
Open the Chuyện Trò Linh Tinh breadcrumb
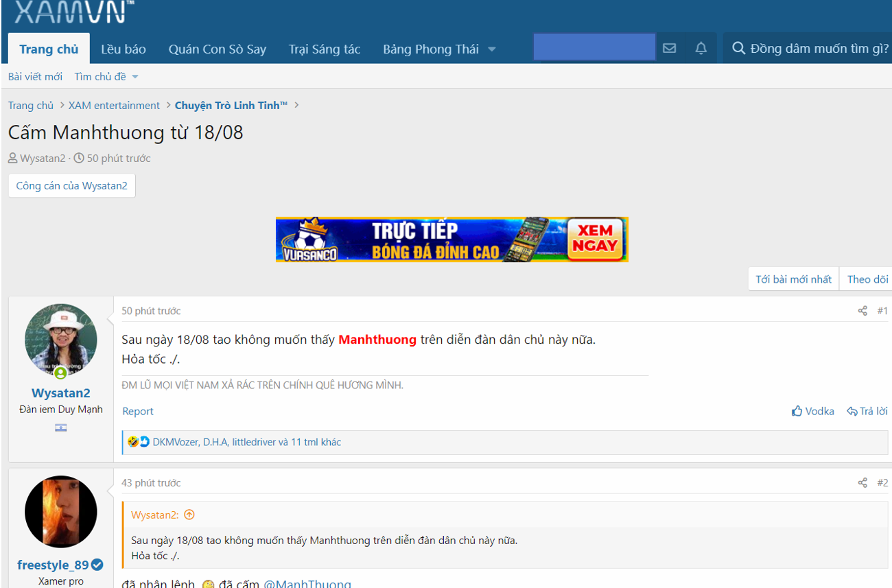point(231,106)
